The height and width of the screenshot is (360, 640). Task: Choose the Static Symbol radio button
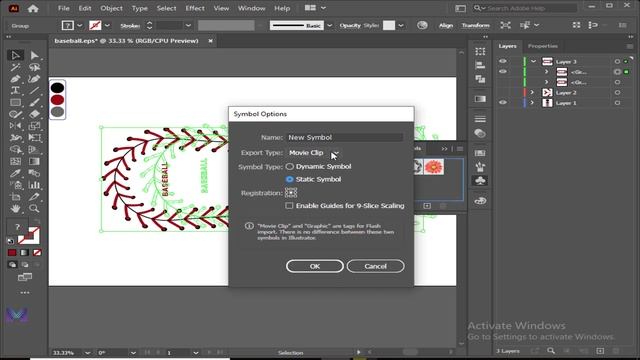click(289, 179)
